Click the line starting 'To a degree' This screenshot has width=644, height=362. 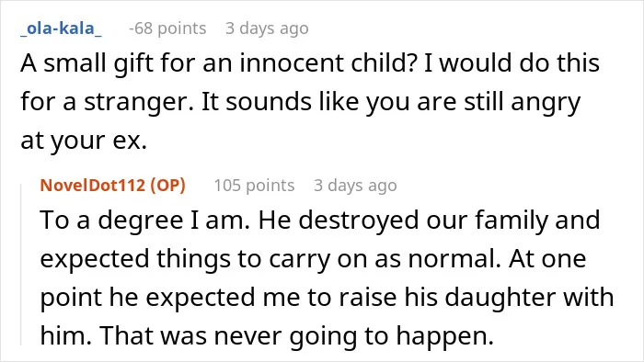pos(320,221)
